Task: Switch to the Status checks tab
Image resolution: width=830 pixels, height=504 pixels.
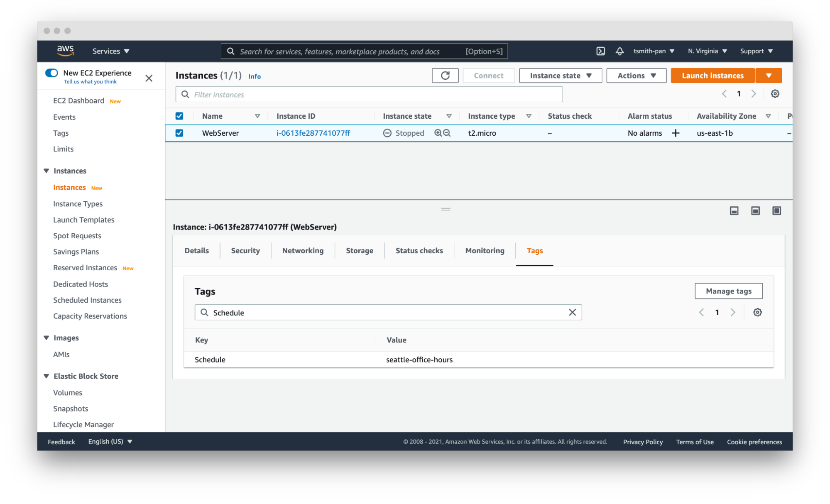Action: coord(419,251)
